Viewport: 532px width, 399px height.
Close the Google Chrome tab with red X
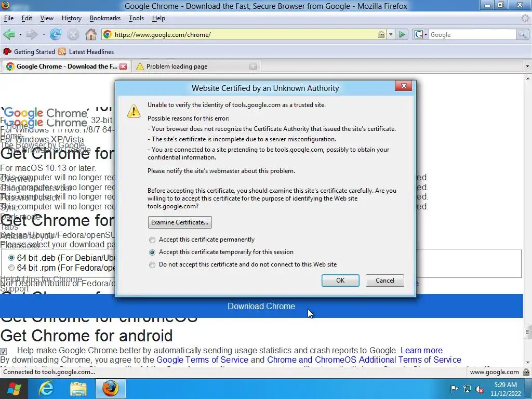point(123,66)
